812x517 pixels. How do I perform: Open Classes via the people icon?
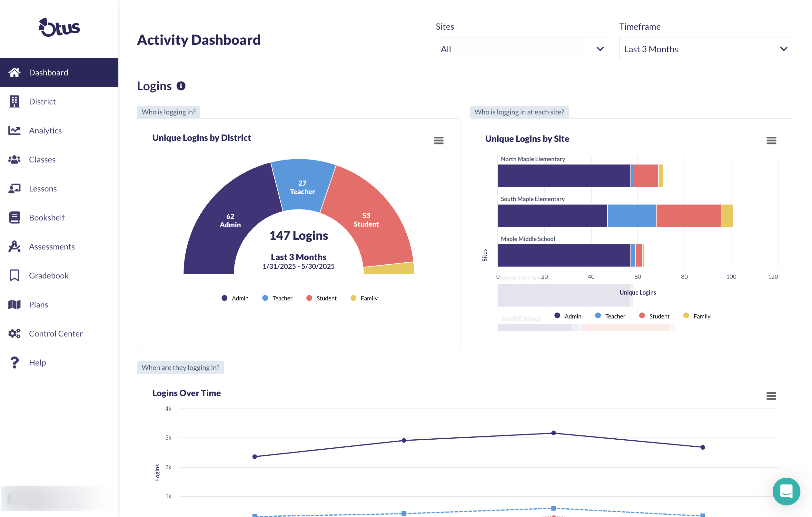(14, 160)
